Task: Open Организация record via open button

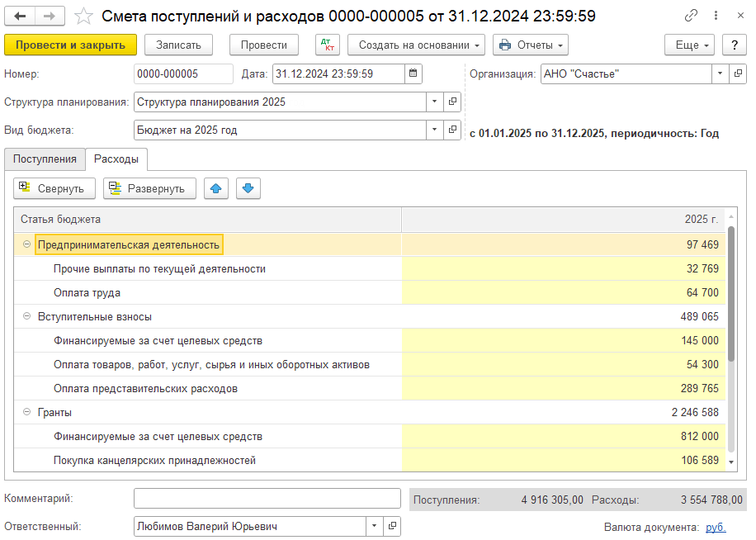Action: tap(737, 73)
